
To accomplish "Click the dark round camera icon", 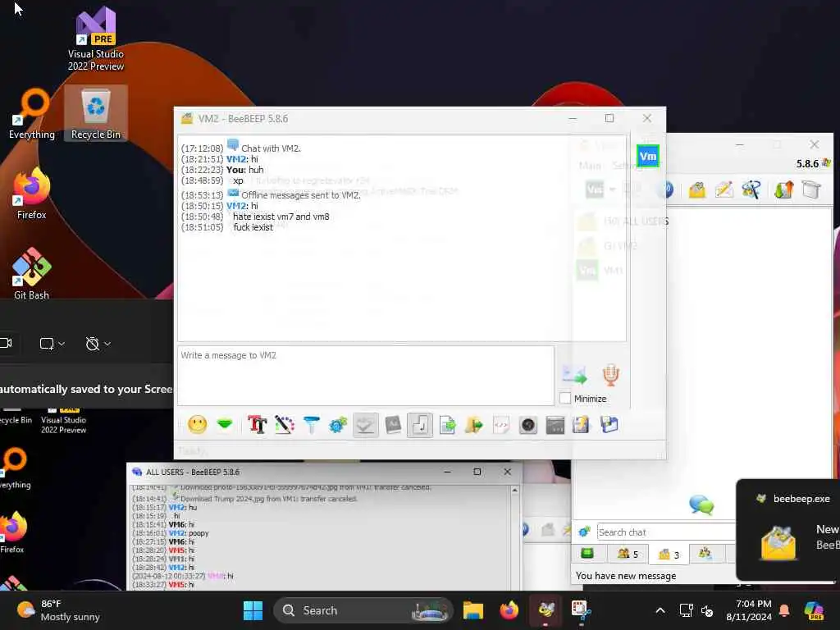I will tap(527, 426).
